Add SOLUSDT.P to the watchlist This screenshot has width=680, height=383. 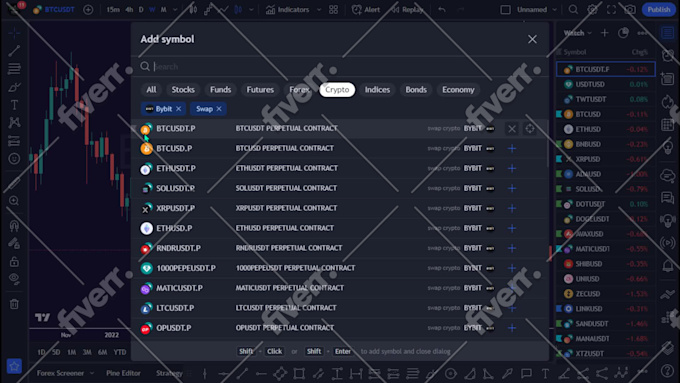tap(512, 188)
